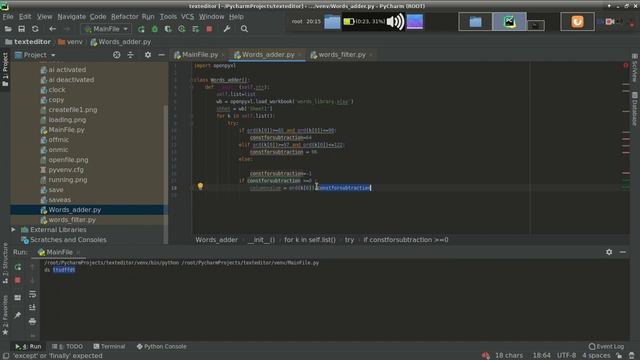Image resolution: width=640 pixels, height=360 pixels.
Task: Select Words_adder.py in the project tree
Action: point(74,210)
